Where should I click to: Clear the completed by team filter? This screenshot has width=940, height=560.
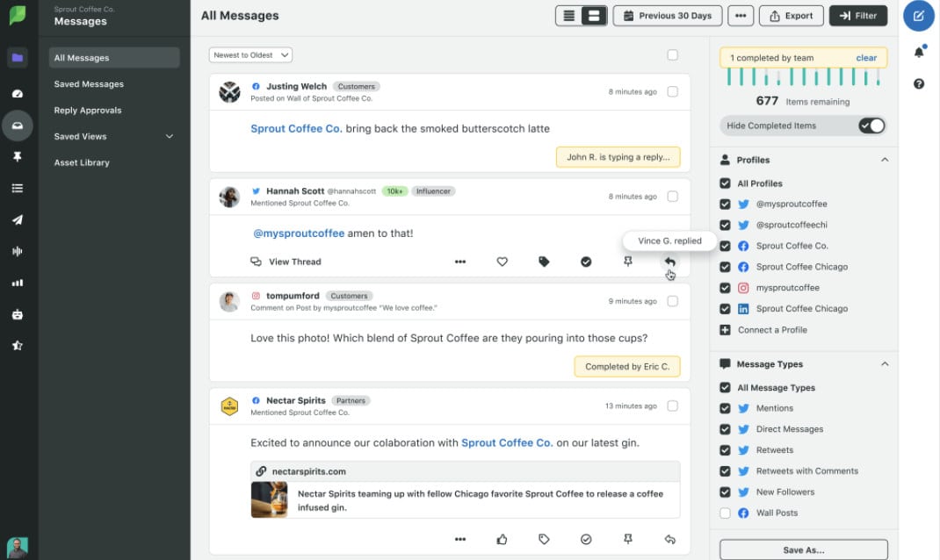[866, 58]
